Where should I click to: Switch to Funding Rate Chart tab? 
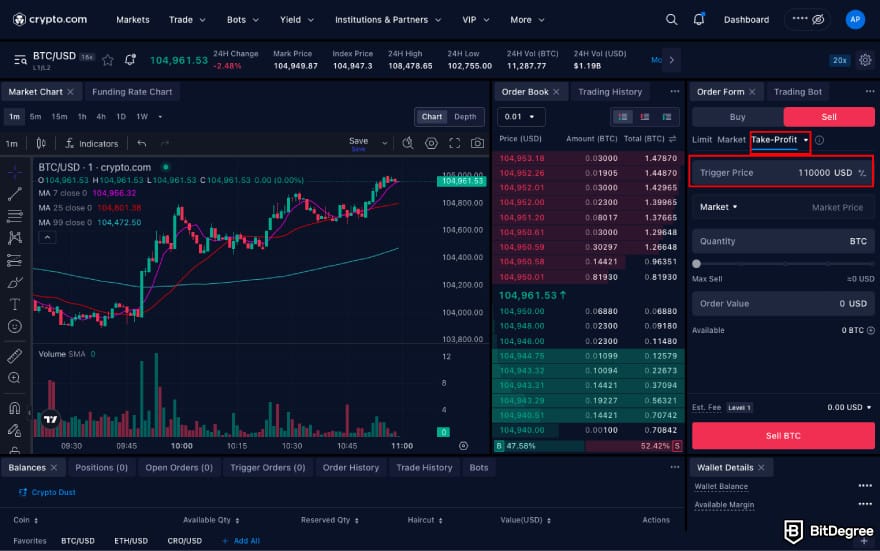[132, 91]
